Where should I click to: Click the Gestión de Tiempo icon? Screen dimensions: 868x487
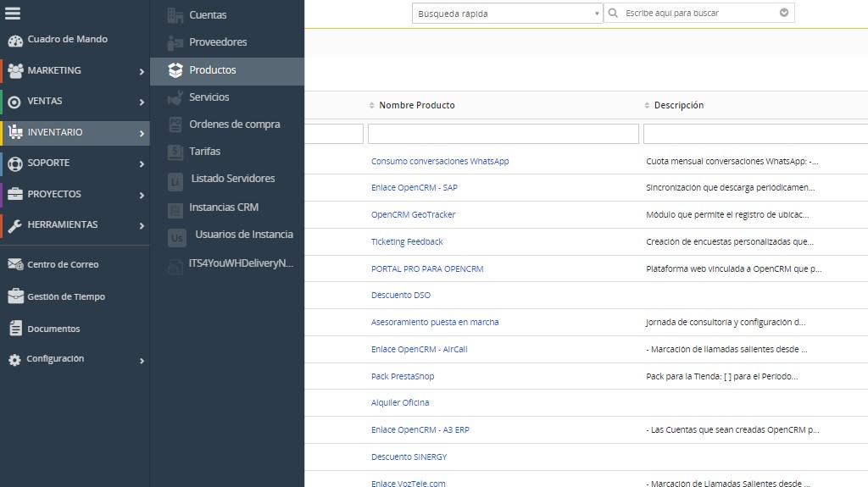click(x=15, y=296)
